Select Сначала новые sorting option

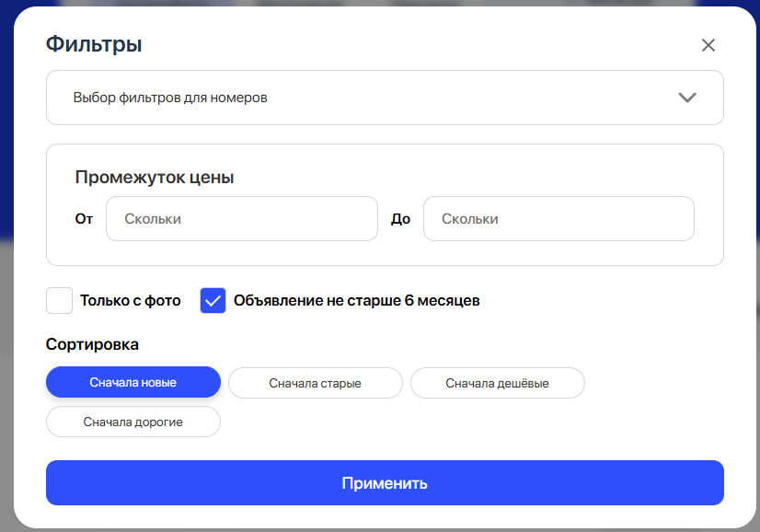[133, 382]
